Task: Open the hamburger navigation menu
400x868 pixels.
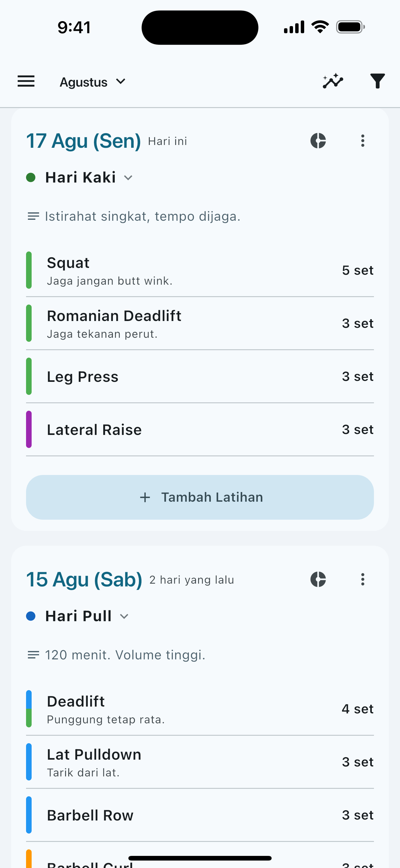Action: [26, 81]
